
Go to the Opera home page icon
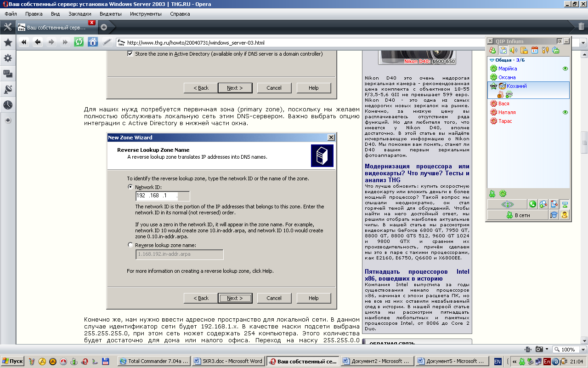93,42
